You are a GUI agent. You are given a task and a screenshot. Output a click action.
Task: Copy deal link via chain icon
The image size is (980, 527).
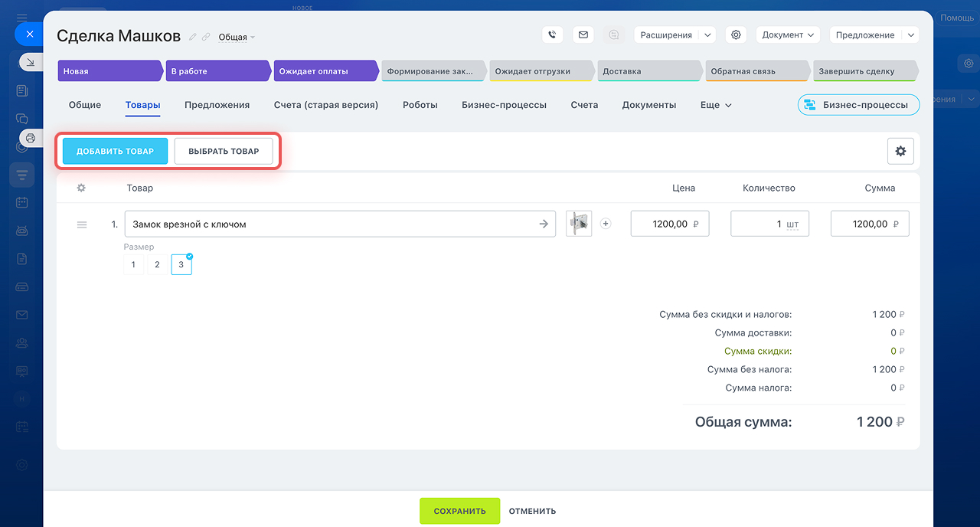point(206,37)
